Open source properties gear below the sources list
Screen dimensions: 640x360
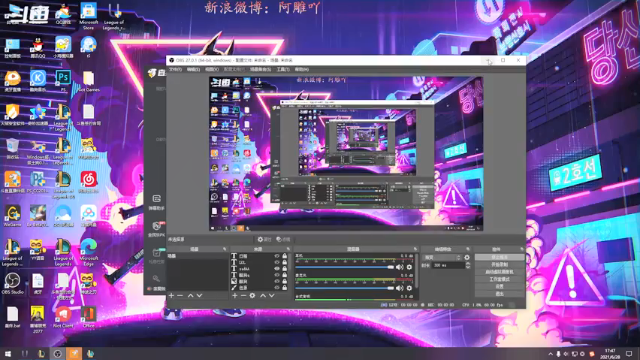tap(252, 296)
